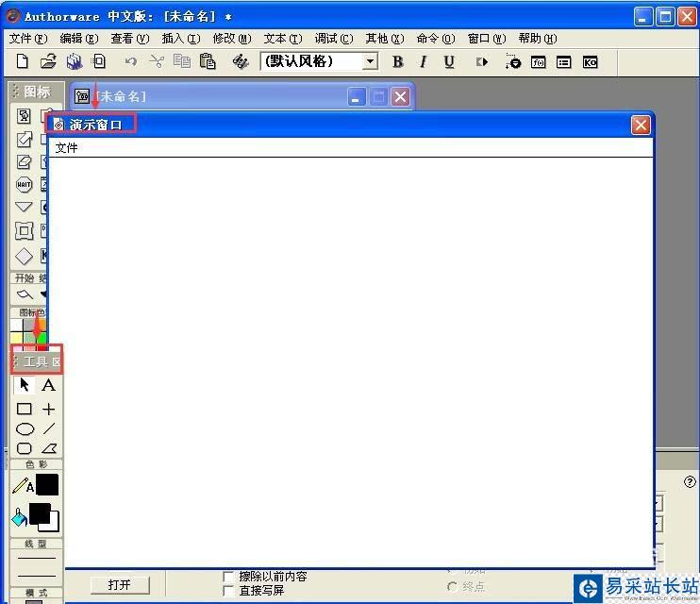This screenshot has width=700, height=604.
Task: Open a file with the folder icon
Action: pos(48,61)
